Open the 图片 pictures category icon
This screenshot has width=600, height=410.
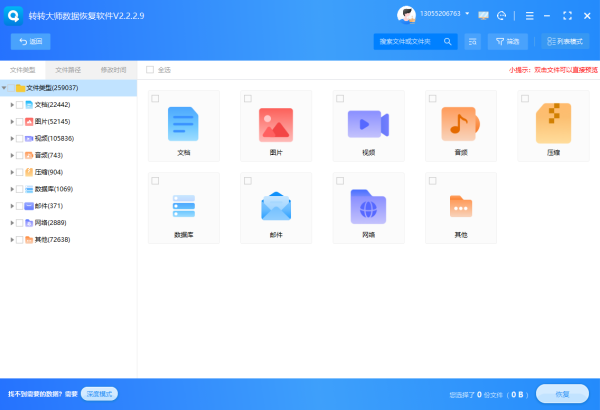coord(275,123)
